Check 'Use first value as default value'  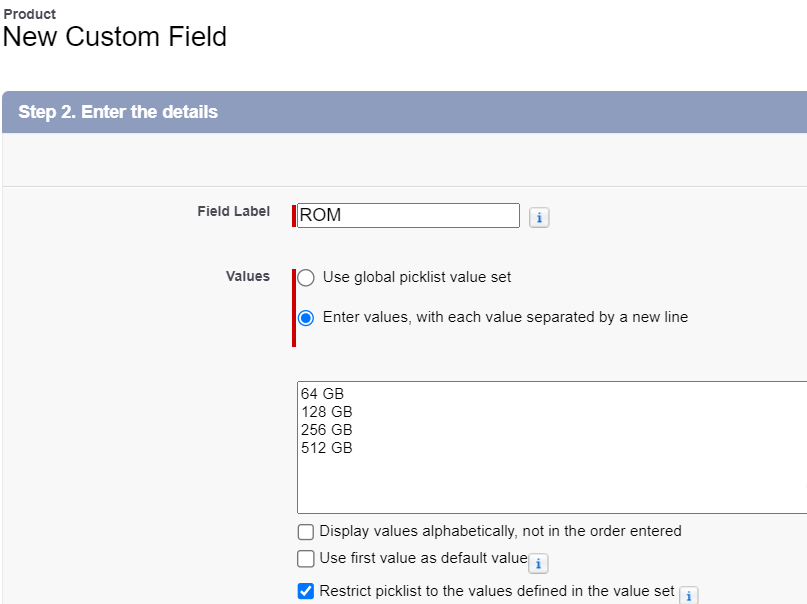click(306, 559)
